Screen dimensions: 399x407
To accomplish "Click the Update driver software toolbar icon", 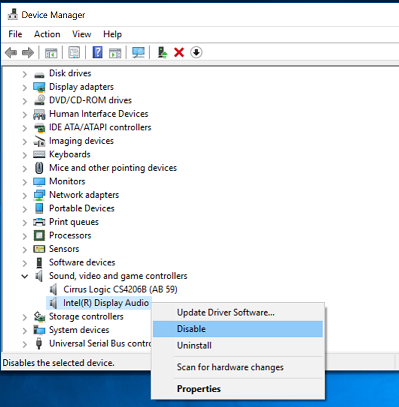I will click(162, 52).
